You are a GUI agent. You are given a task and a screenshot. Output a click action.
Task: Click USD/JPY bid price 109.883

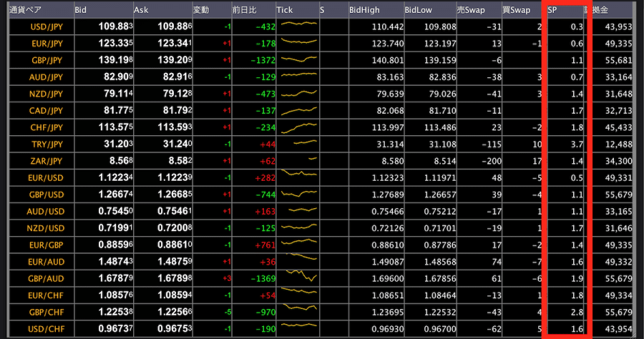115,26
